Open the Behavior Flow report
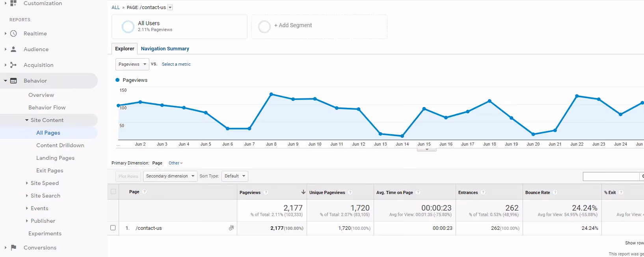This screenshot has width=644, height=257. click(47, 107)
